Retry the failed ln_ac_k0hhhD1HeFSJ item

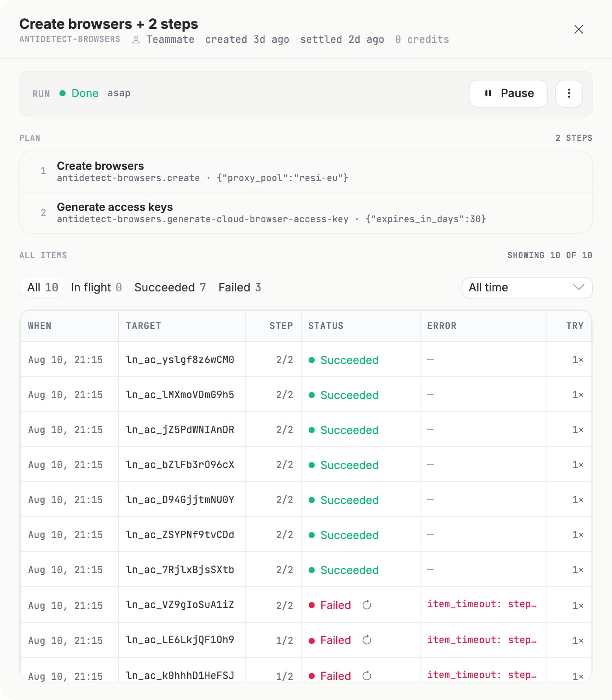(x=367, y=675)
